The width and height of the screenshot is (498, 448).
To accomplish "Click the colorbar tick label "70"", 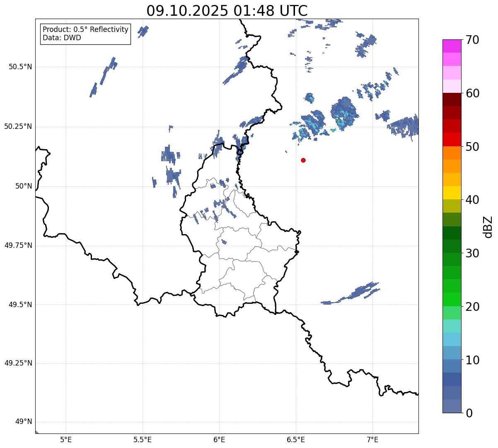I will (473, 40).
